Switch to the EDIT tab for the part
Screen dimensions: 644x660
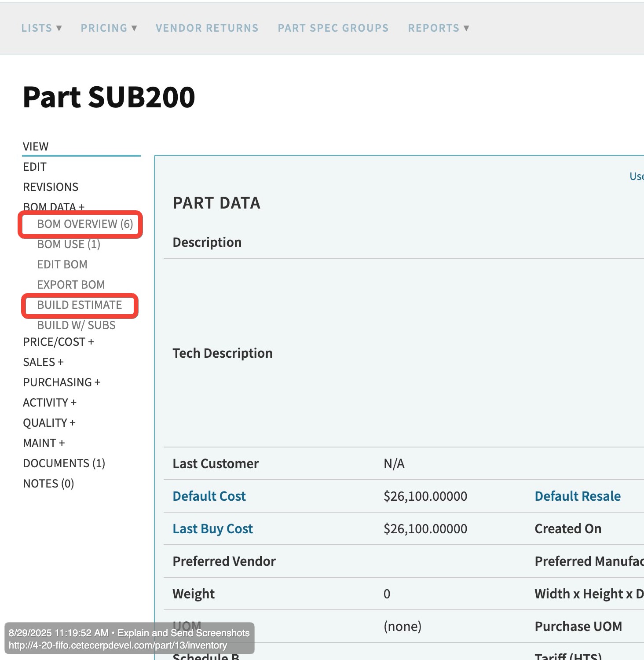pyautogui.click(x=34, y=167)
